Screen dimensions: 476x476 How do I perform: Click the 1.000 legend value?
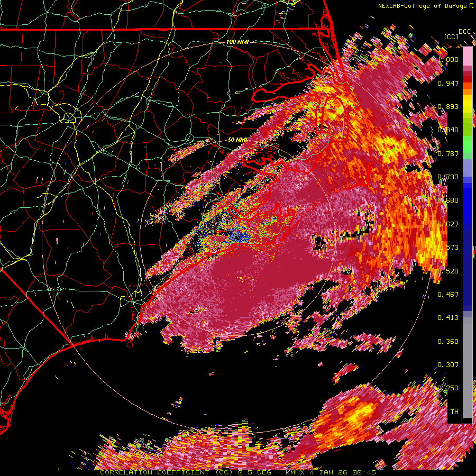coord(448,59)
